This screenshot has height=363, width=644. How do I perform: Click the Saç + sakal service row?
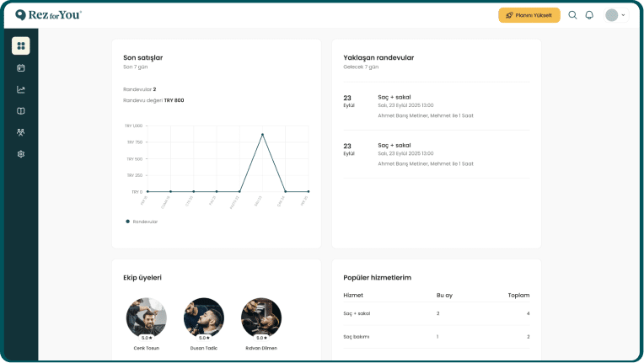[x=436, y=313]
